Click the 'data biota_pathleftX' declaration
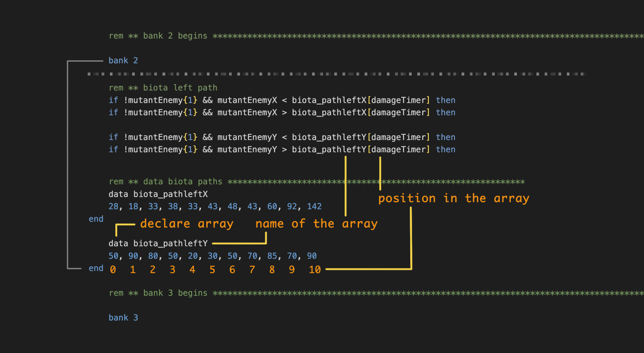 point(158,194)
